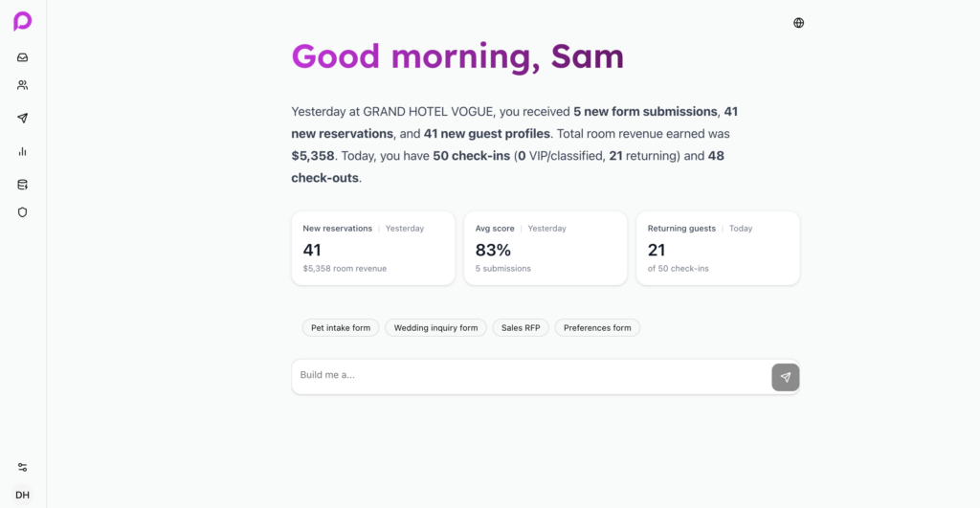The height and width of the screenshot is (508, 980).
Task: Select the Wedding inquiry form suggestion
Action: 435,327
